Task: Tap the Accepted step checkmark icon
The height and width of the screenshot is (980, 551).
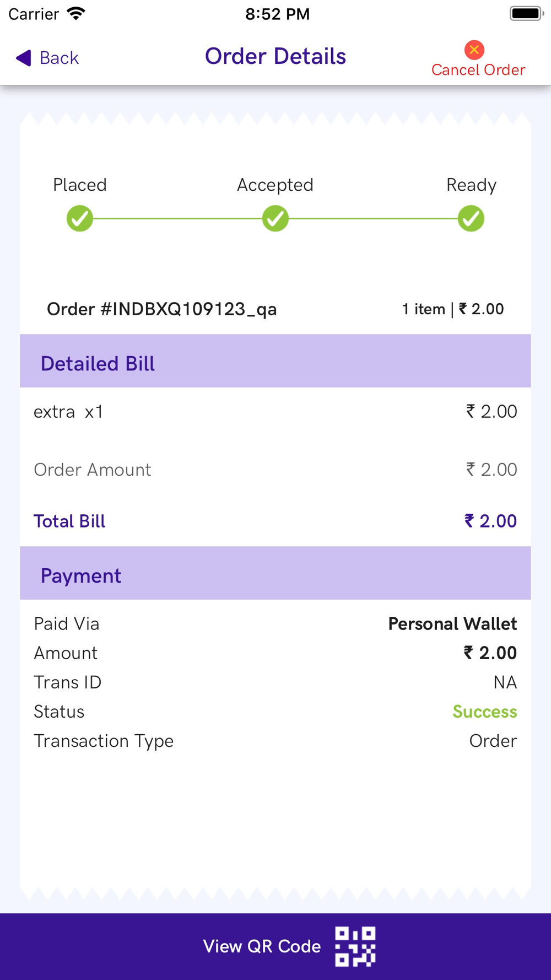Action: (275, 219)
